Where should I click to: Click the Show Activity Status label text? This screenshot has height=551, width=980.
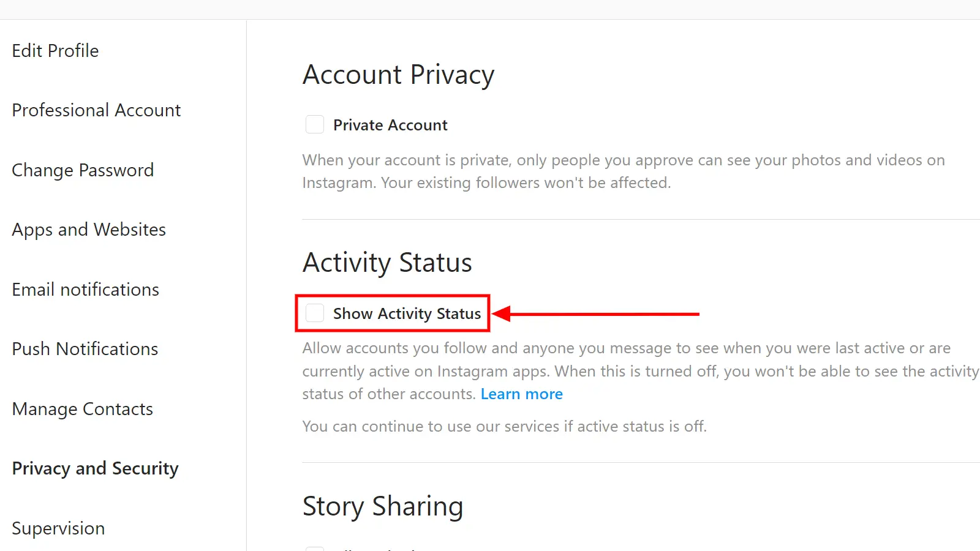tap(407, 314)
